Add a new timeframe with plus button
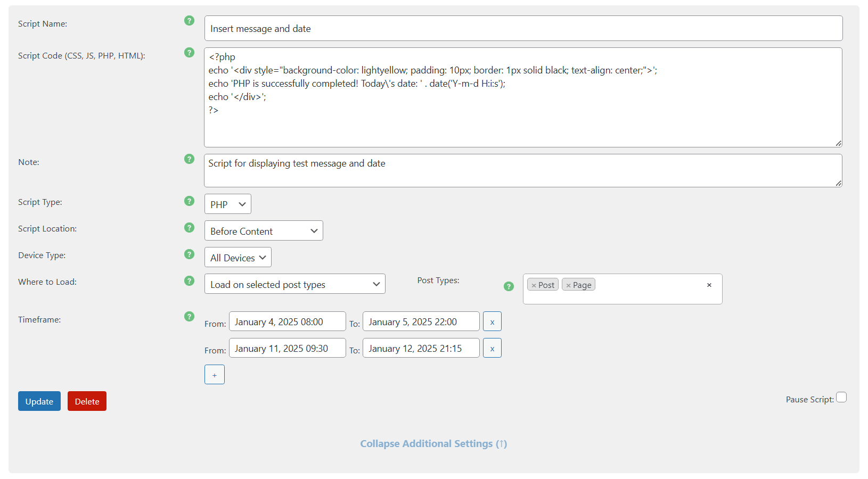868x479 pixels. tap(215, 375)
